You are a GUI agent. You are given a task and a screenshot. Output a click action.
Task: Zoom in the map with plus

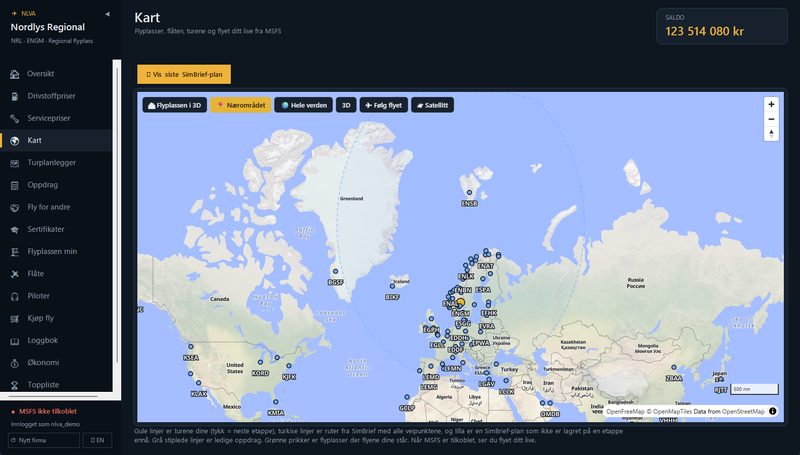click(771, 104)
